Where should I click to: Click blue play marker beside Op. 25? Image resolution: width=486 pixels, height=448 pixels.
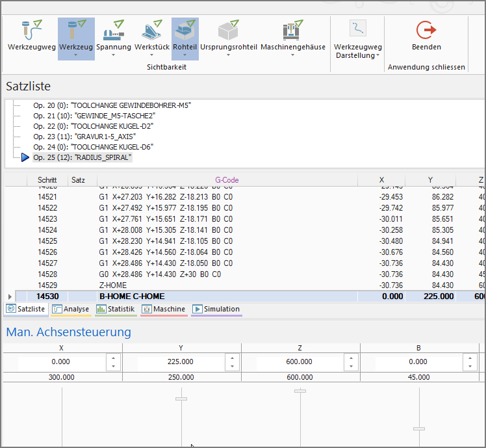point(25,157)
